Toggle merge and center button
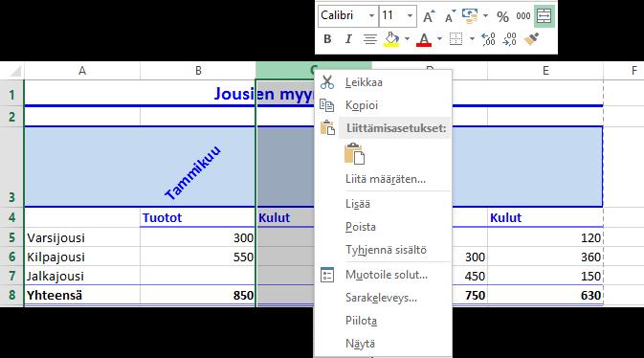 pos(544,16)
